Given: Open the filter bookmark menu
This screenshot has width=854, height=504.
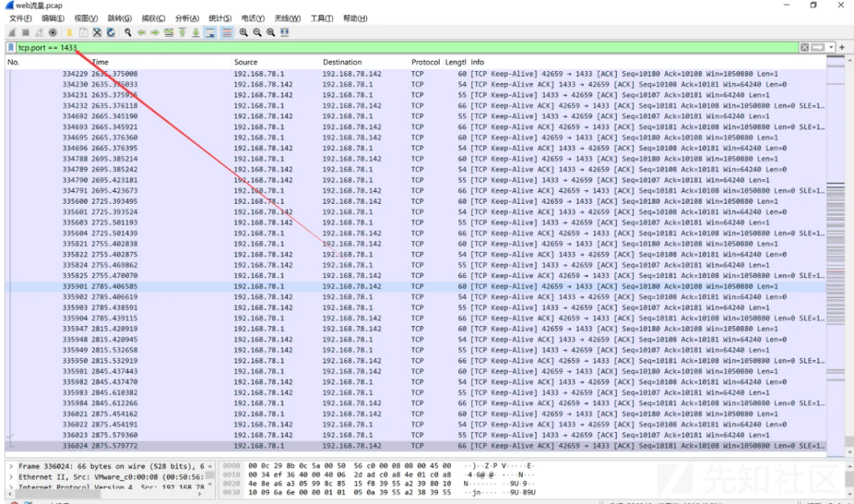Looking at the screenshot, I should point(11,47).
